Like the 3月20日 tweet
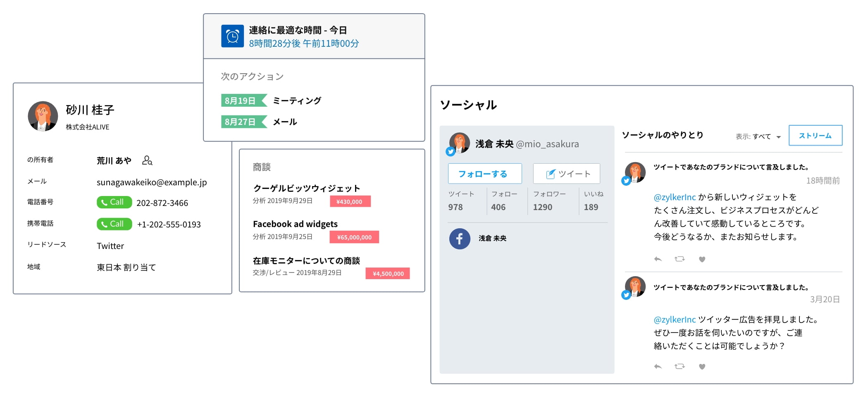The width and height of the screenshot is (868, 397). point(702,366)
